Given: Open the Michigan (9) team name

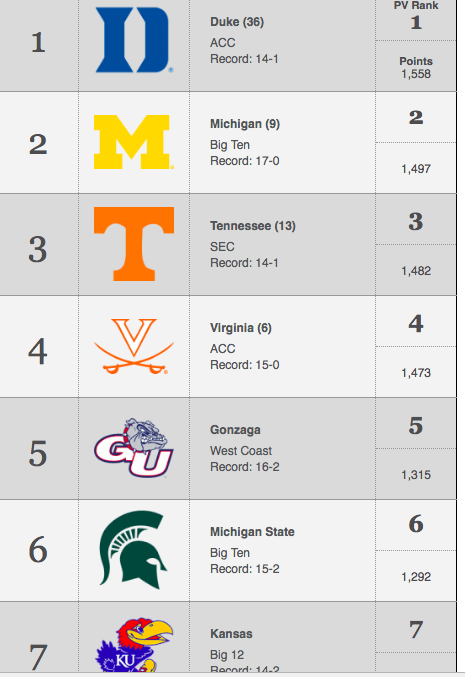Looking at the screenshot, I should click(245, 124).
